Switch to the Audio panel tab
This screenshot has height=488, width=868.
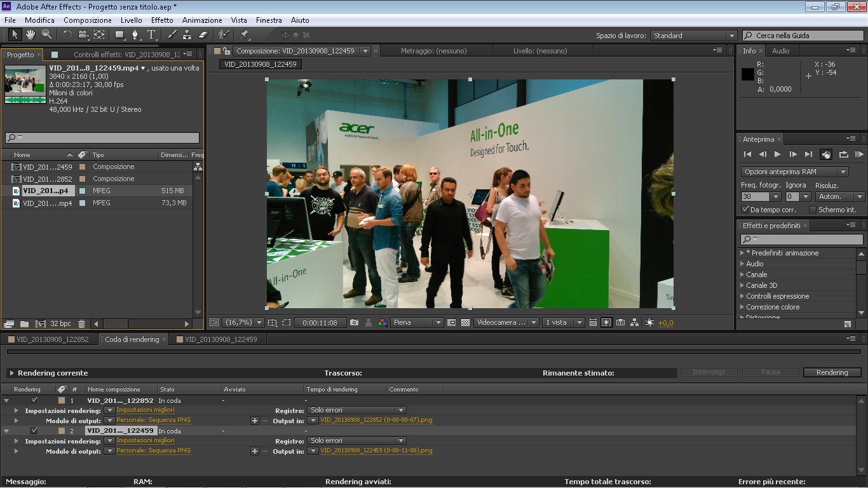[x=780, y=51]
